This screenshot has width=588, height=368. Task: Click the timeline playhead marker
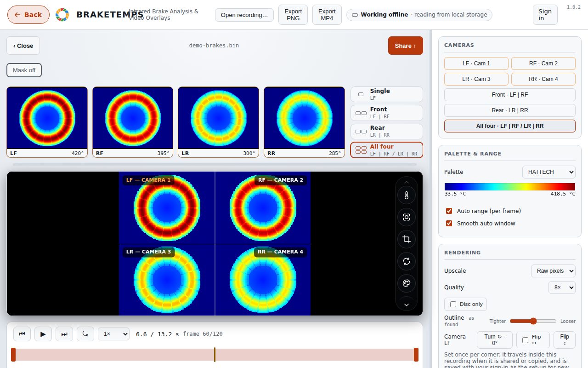click(x=215, y=355)
